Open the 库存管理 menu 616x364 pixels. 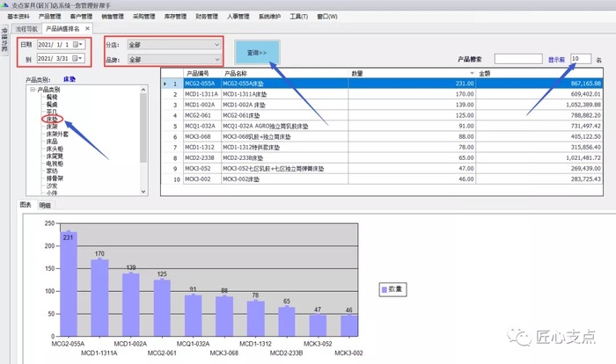[x=175, y=17]
